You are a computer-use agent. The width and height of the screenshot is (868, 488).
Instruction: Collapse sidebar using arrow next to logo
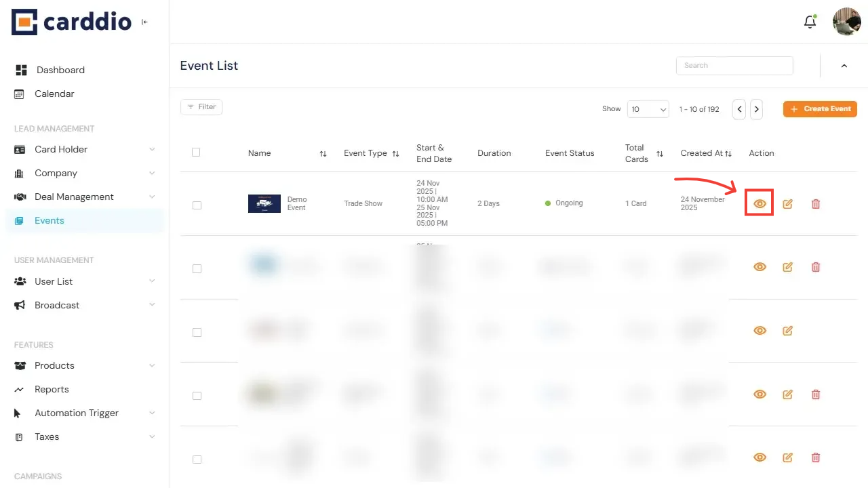(144, 22)
